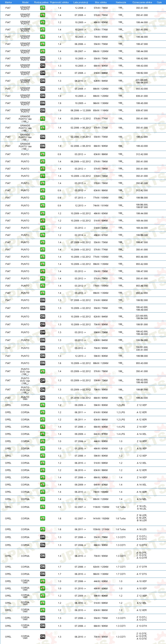The height and width of the screenshot is (644, 166).
Task: Click the diesel ON icon in the 199 A5.000 row
Action: pyautogui.click(x=43, y=103)
